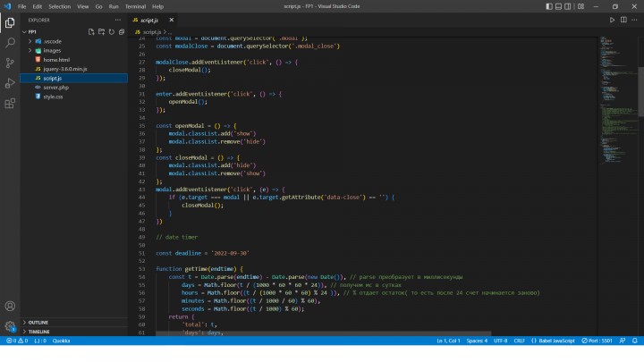Open the Edit menu

pos(38,6)
